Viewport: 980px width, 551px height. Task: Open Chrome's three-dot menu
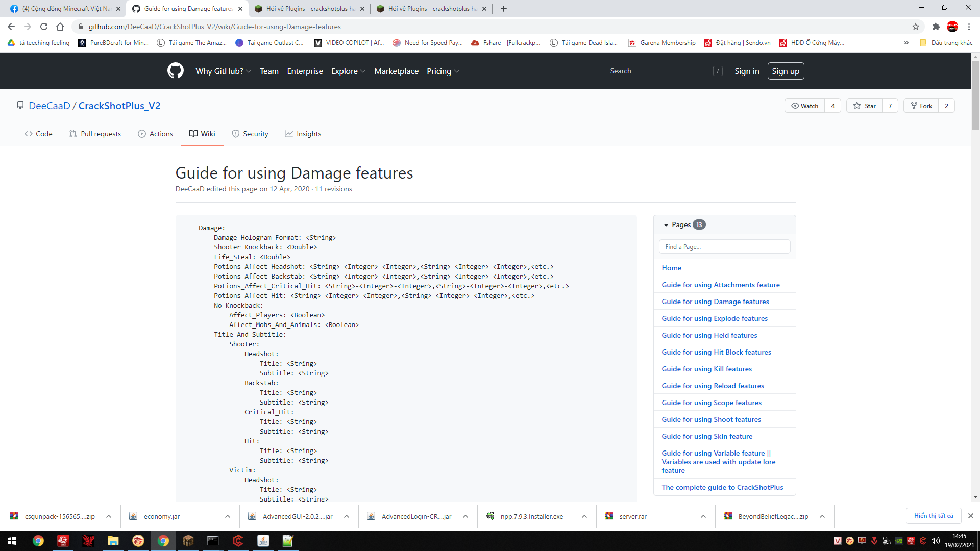pos(969,27)
